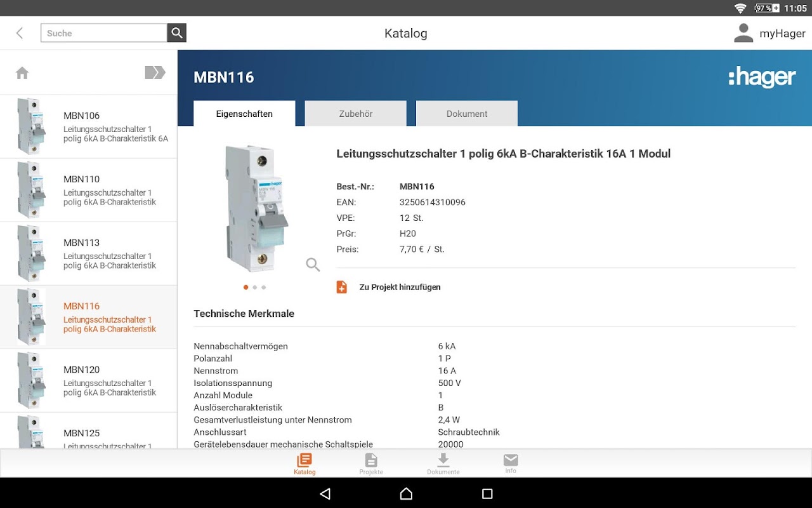
Task: Click the price 7,70 € / St.
Action: tap(422, 249)
